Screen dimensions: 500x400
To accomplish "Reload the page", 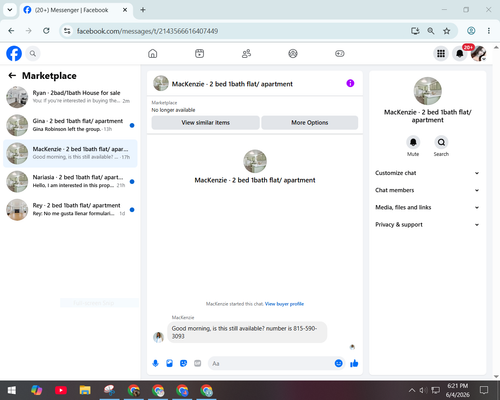I will (46, 31).
